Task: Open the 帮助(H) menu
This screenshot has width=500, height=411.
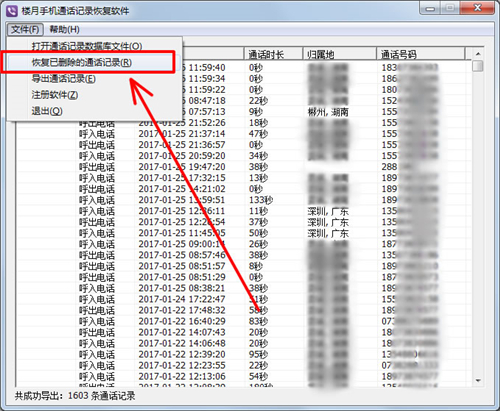Action: pyautogui.click(x=64, y=30)
